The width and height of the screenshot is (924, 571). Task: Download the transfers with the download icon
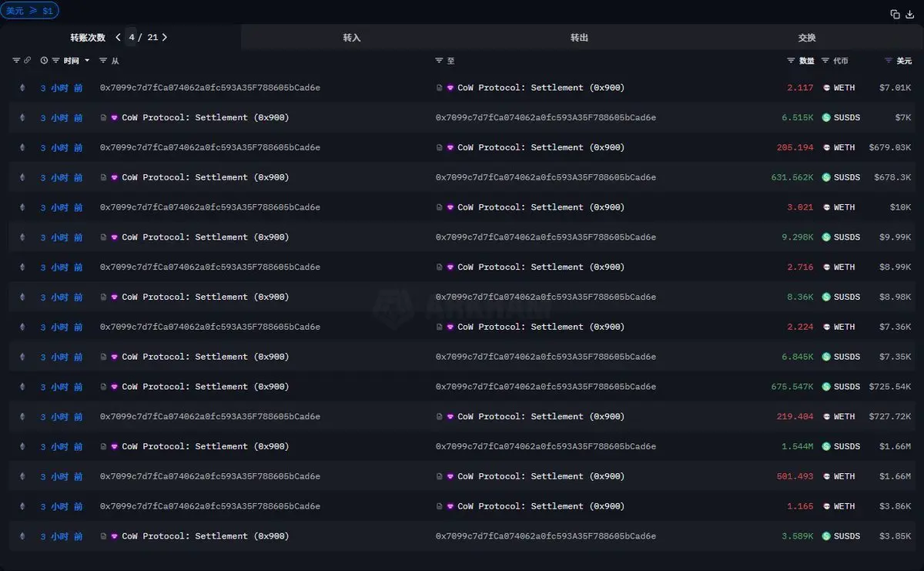coord(909,14)
